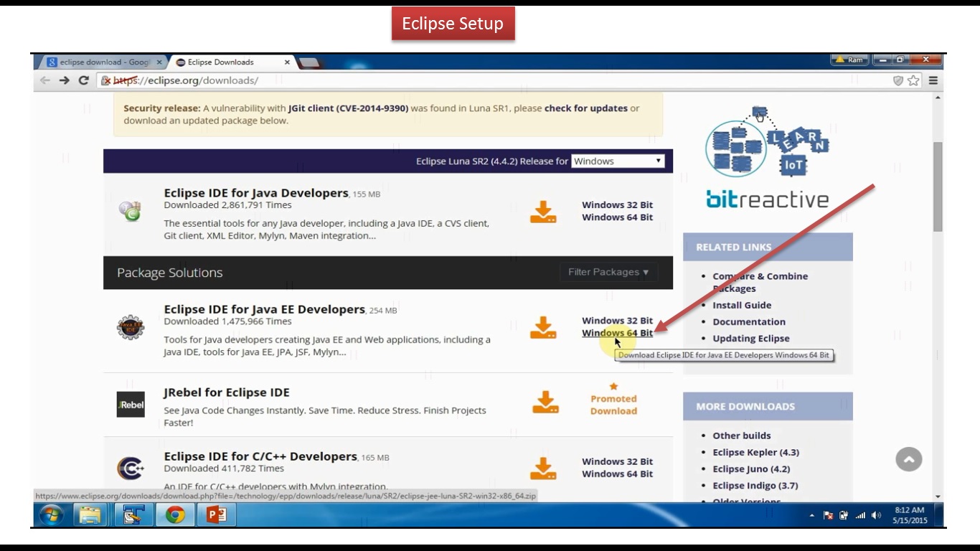Click Windows 64 Bit for C/C++ Developers
This screenshot has height=551, width=980.
point(617,474)
